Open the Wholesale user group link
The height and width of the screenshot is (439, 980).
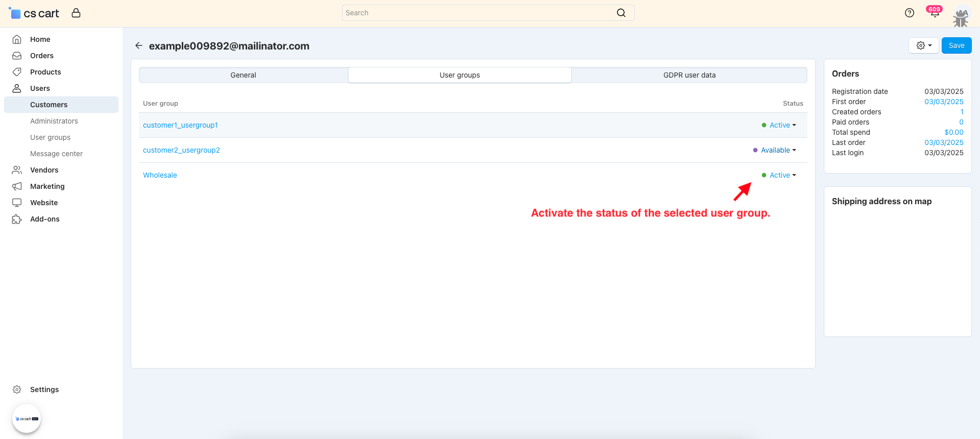[x=160, y=175]
